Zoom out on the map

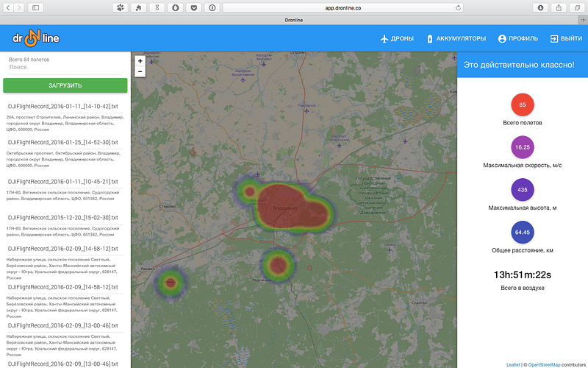click(x=140, y=71)
